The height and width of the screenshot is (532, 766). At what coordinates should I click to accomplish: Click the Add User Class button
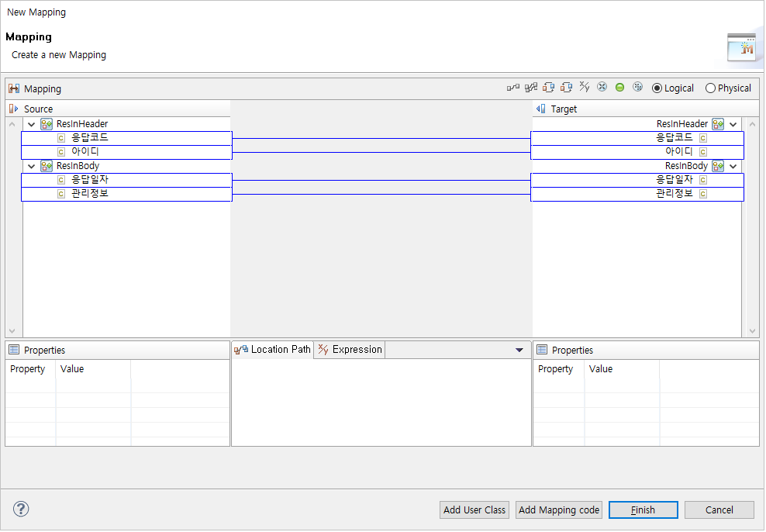coord(474,510)
